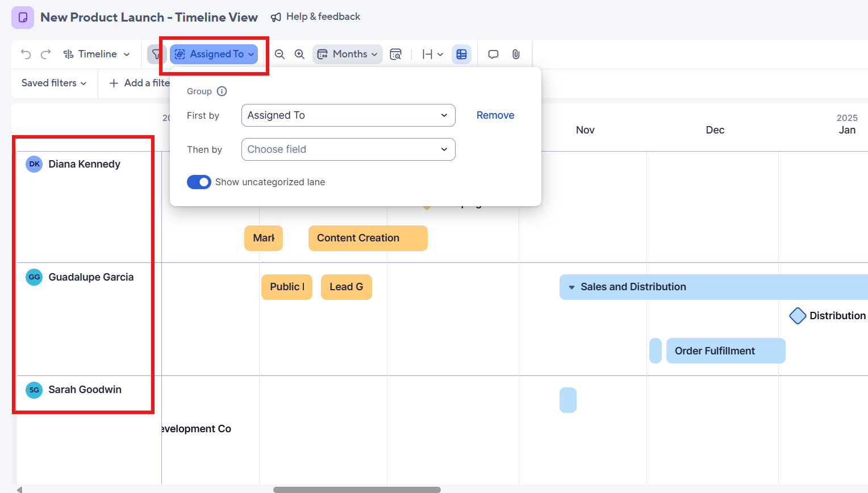868x493 pixels.
Task: Click the filter funnel icon
Action: point(156,55)
